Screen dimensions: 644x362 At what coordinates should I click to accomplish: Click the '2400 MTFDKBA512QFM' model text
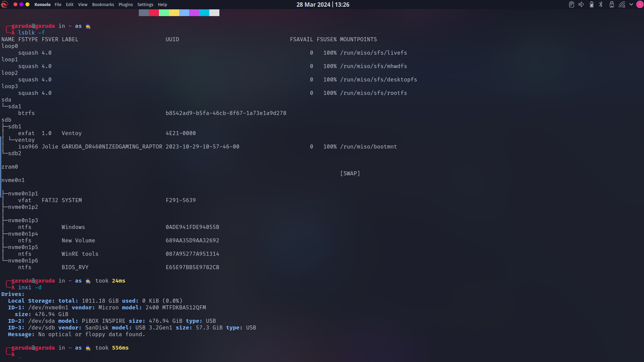(x=175, y=307)
